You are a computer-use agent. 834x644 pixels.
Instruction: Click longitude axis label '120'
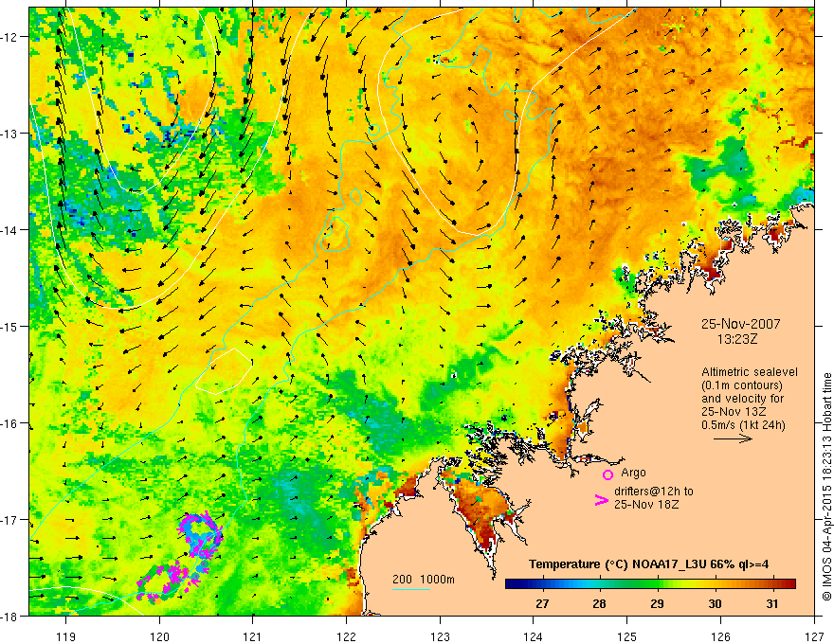click(159, 636)
